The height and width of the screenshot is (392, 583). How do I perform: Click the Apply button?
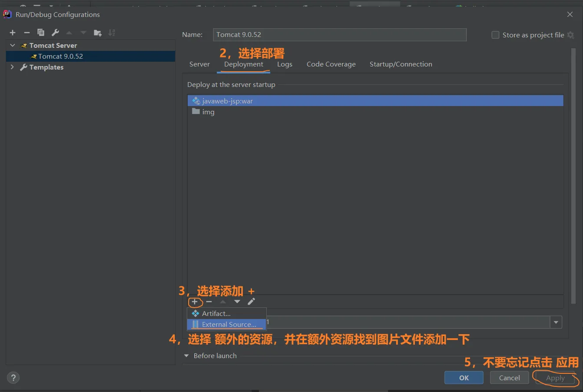(x=555, y=378)
